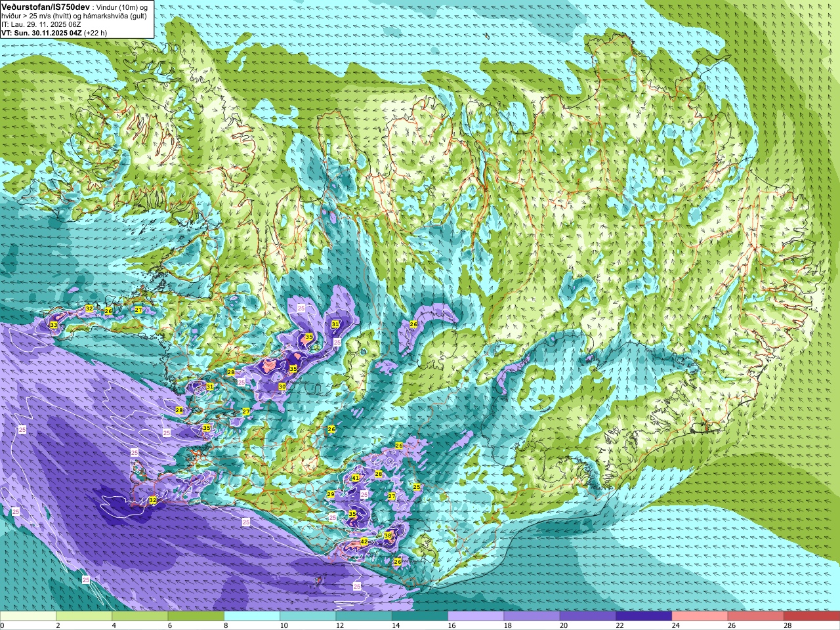Click the yellow gust marker labeled 38

pos(388,535)
